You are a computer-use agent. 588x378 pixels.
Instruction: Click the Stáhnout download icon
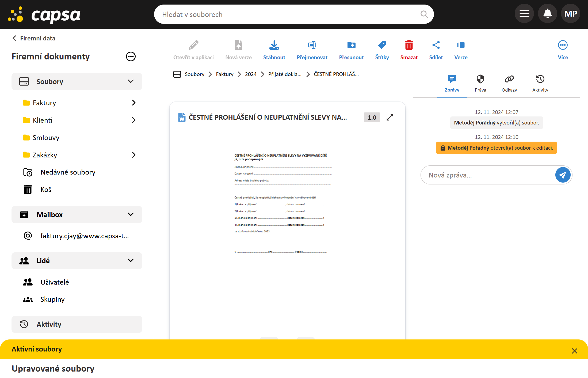pyautogui.click(x=274, y=46)
